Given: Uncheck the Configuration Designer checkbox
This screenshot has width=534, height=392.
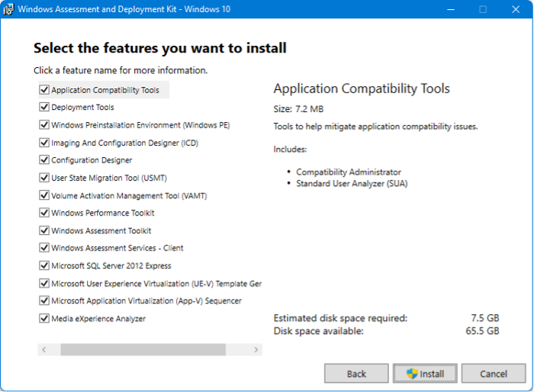Looking at the screenshot, I should 43,160.
